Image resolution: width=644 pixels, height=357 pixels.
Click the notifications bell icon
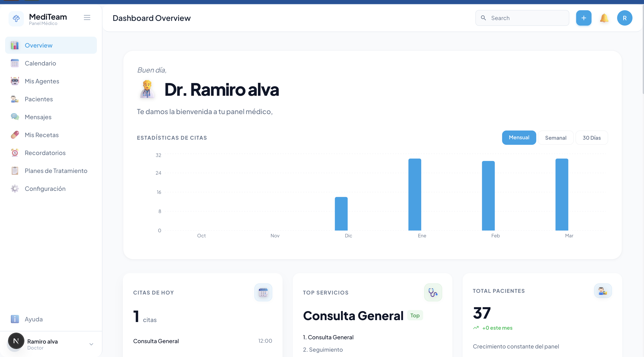coord(605,18)
